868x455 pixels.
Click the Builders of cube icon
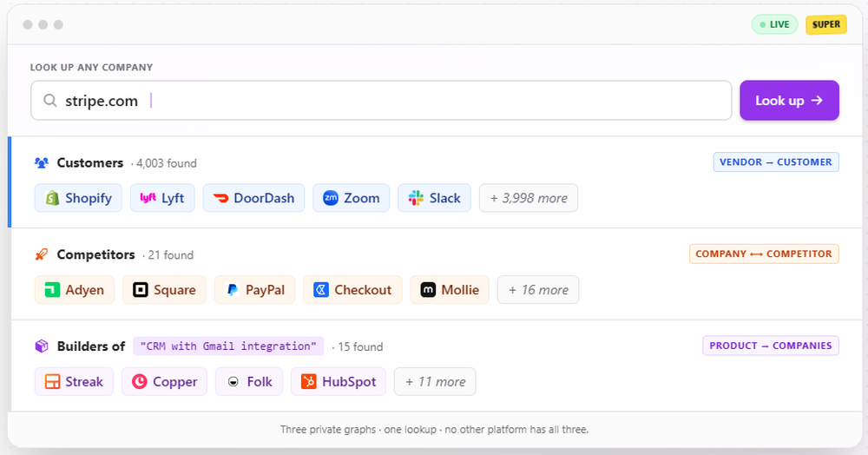click(x=42, y=346)
